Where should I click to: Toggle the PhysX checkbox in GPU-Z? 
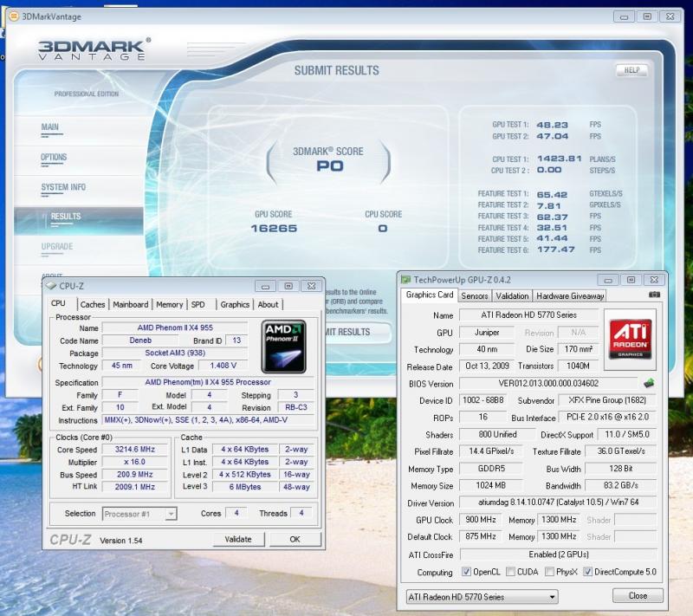(549, 571)
